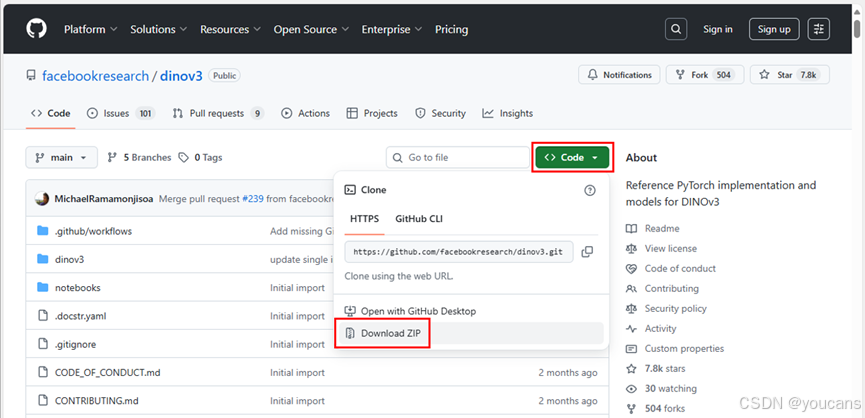Open the .docstr.yaml file name
Viewport: 865px width, 418px height.
(x=81, y=316)
